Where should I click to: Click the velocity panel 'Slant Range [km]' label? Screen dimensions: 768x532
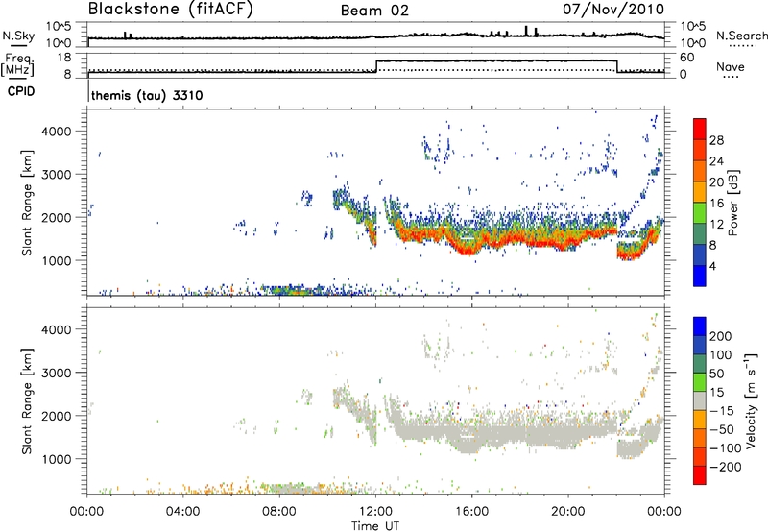click(x=27, y=401)
